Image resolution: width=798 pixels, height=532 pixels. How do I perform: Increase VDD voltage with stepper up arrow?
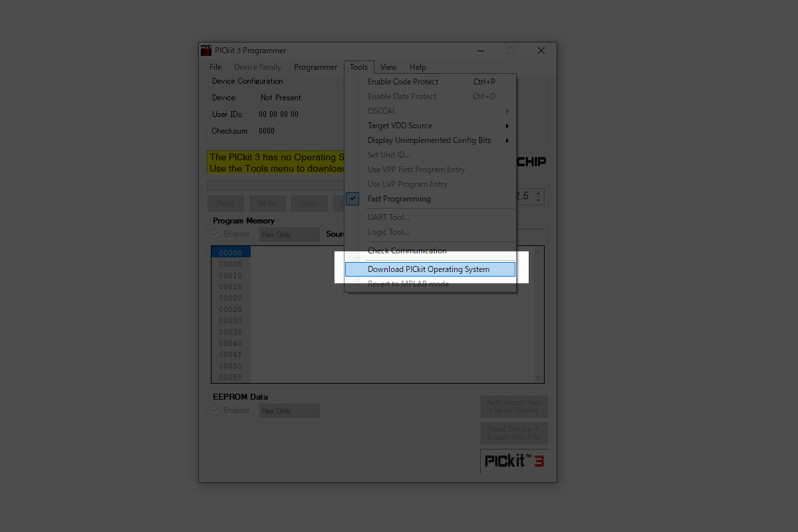(538, 194)
